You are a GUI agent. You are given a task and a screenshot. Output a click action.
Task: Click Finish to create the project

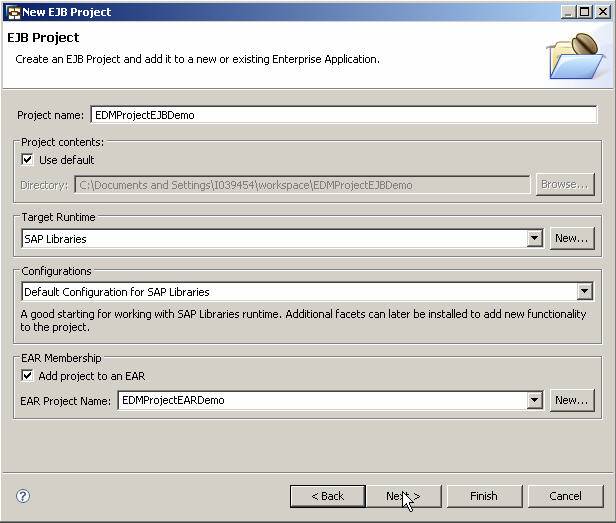tap(483, 496)
